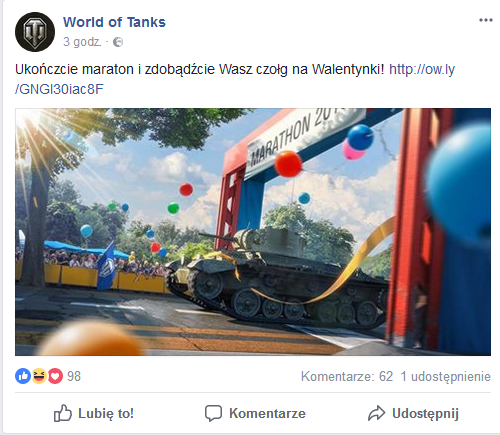Click the Lubię to! thumbs-up icon
This screenshot has height=435, width=500.
coord(63,413)
